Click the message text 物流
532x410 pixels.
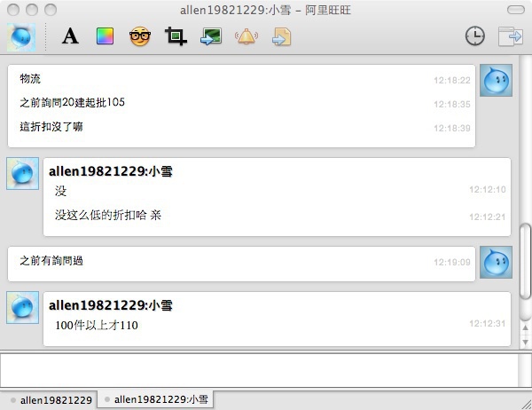click(x=30, y=78)
